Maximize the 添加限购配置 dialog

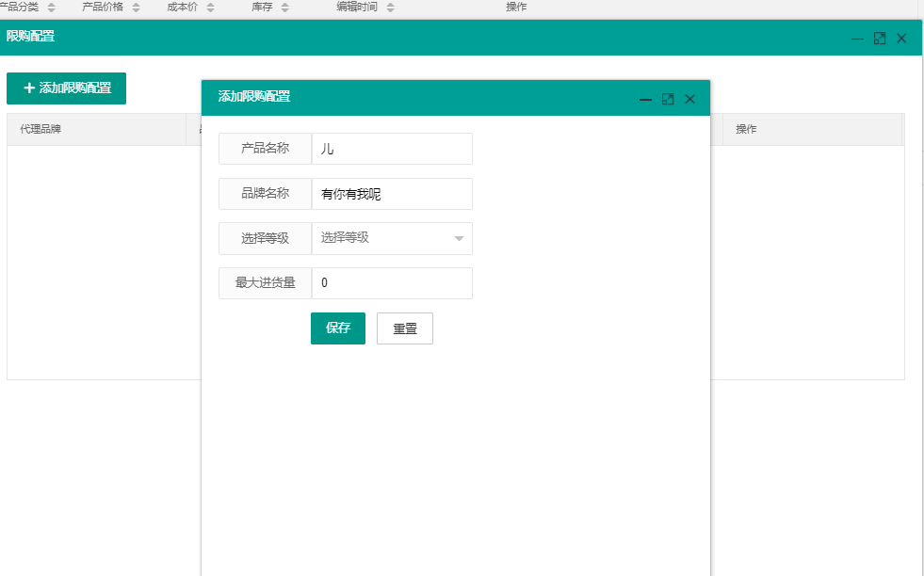668,99
